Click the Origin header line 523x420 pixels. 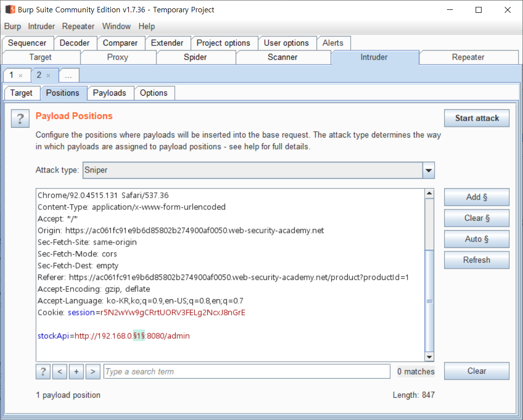point(181,231)
